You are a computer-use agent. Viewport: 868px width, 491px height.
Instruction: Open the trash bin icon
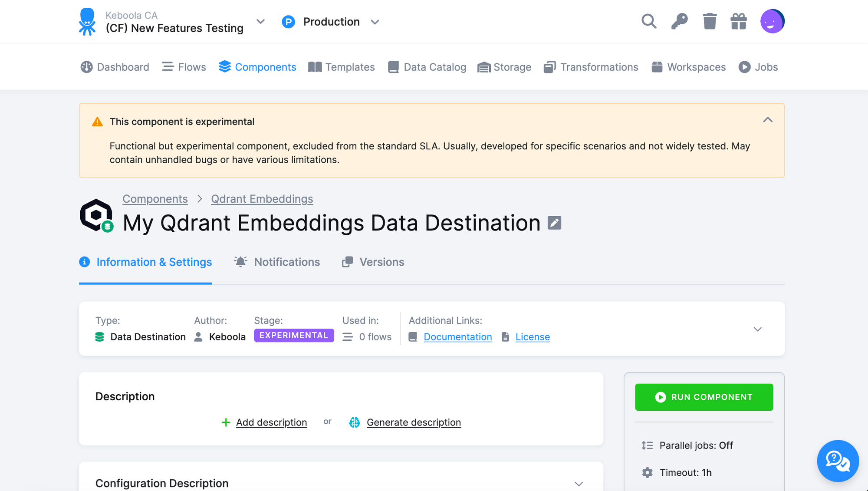tap(710, 21)
